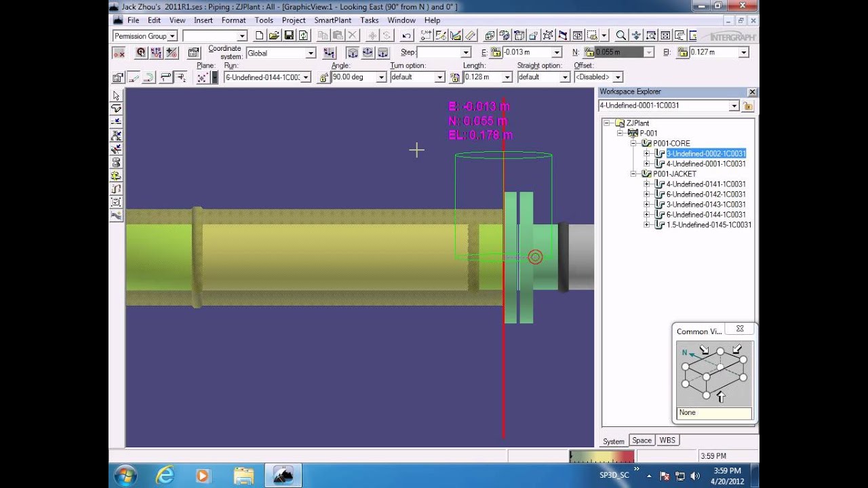
Task: Click the Insert Split tool
Action: (x=116, y=122)
